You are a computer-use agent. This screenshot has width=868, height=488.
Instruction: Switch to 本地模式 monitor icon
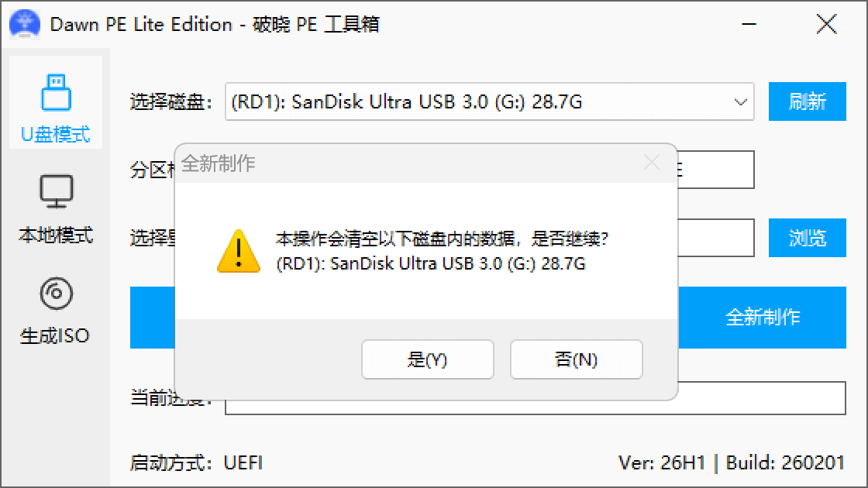[56, 191]
